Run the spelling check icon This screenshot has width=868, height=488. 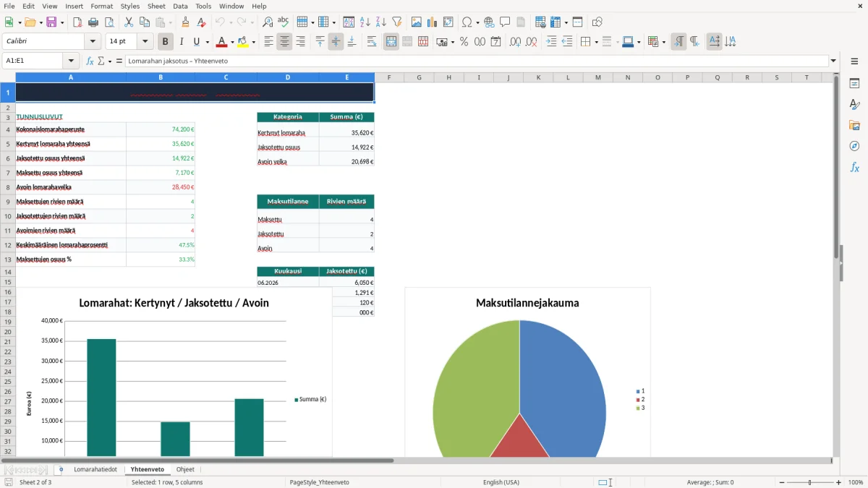[284, 22]
